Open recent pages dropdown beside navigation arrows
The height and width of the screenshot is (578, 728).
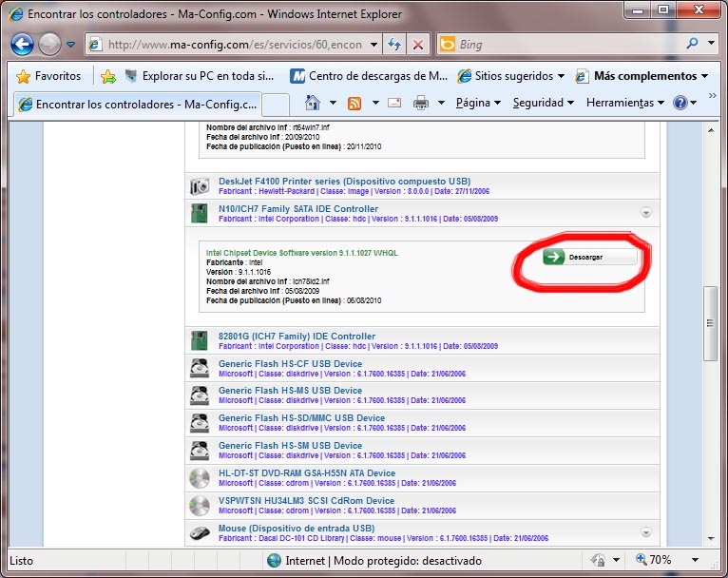click(70, 45)
